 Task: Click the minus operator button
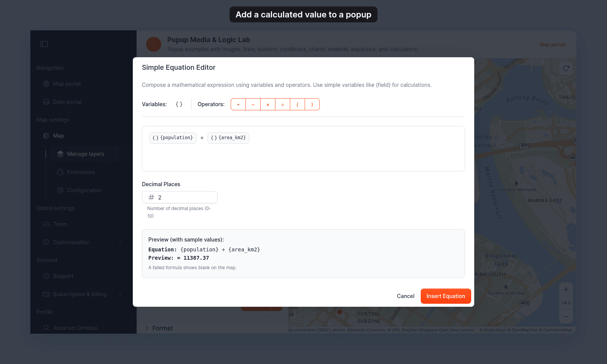[253, 104]
